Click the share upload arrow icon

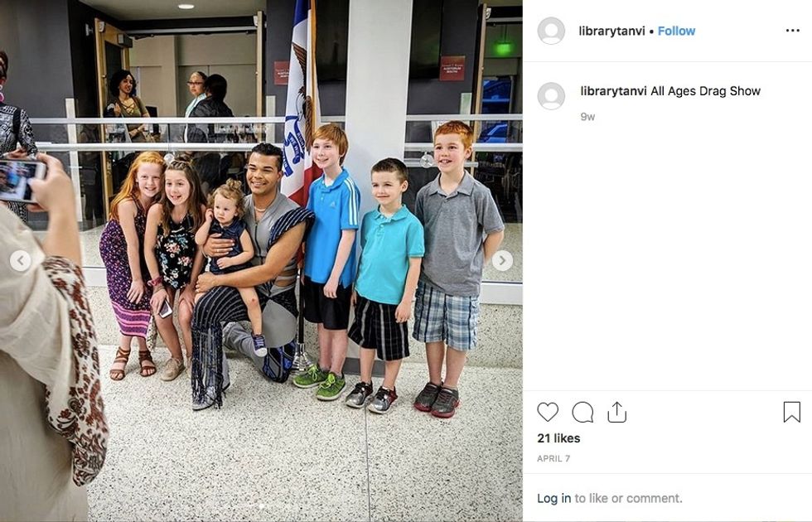pos(616,413)
